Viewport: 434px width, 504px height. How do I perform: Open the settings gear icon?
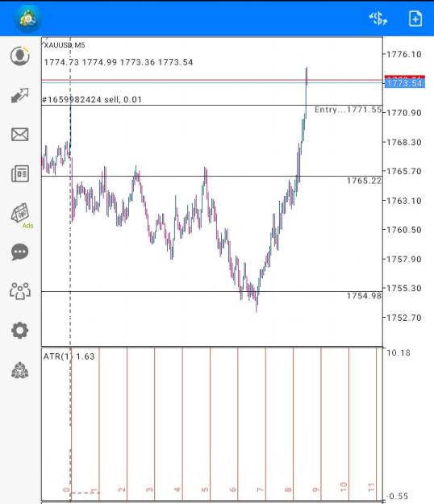20,330
